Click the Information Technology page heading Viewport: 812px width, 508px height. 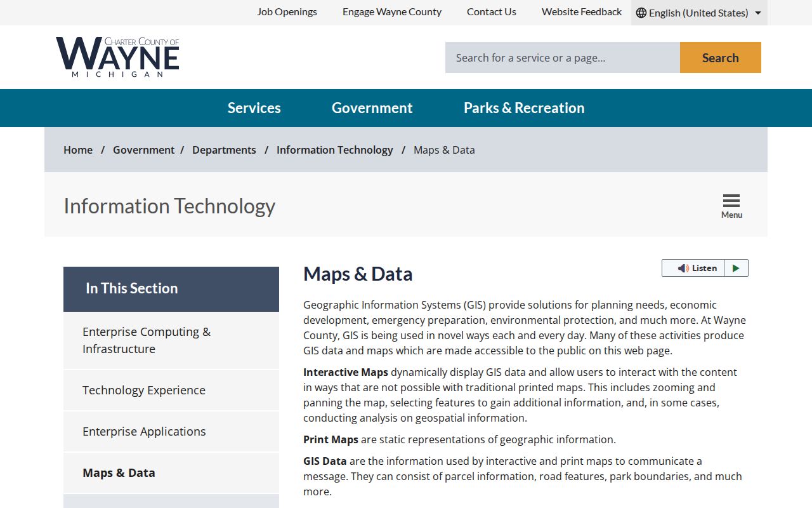pyautogui.click(x=169, y=206)
